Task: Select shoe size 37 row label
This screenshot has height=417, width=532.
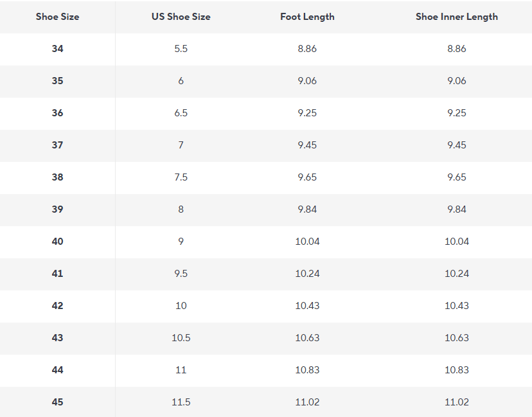Action: 57,145
